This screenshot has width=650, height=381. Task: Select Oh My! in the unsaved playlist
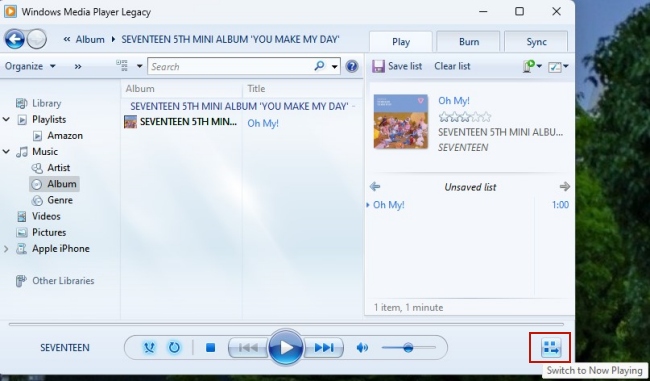pos(388,205)
